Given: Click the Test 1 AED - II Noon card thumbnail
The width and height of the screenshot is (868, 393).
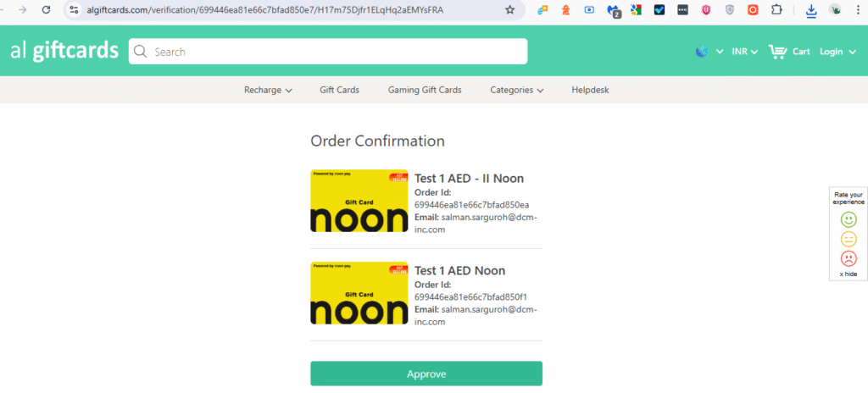Looking at the screenshot, I should click(359, 201).
